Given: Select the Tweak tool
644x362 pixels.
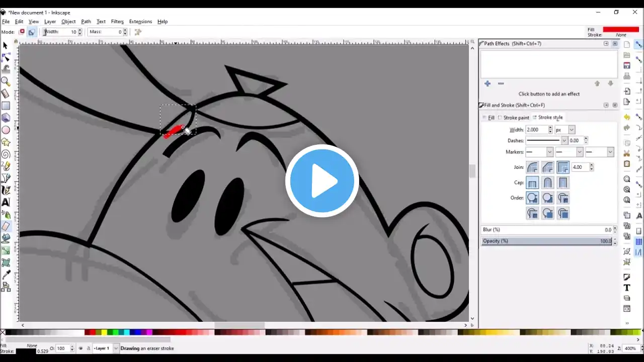Looking at the screenshot, I should coord(6,69).
